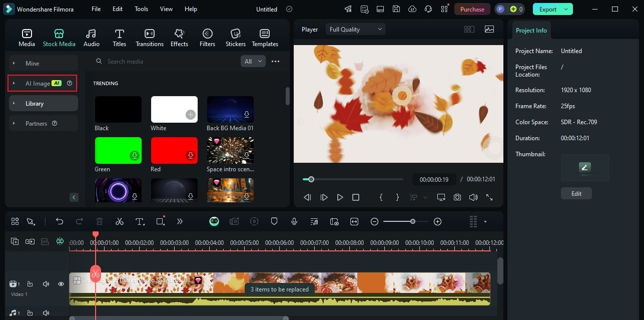Open the File menu
This screenshot has height=320, width=644.
pos(96,9)
